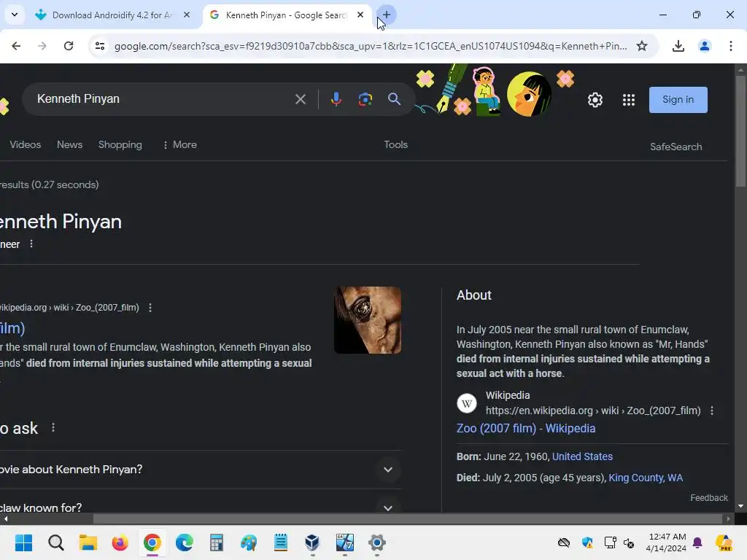747x560 pixels.
Task: Open Windows taskbar search
Action: [55, 542]
